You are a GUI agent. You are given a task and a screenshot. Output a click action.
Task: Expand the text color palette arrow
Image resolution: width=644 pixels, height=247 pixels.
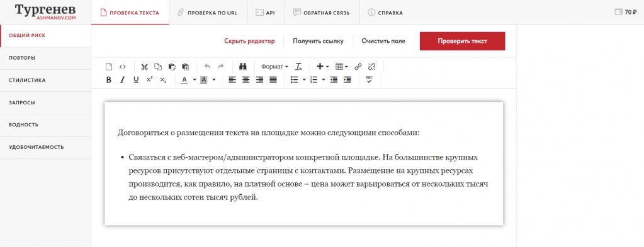click(x=194, y=80)
